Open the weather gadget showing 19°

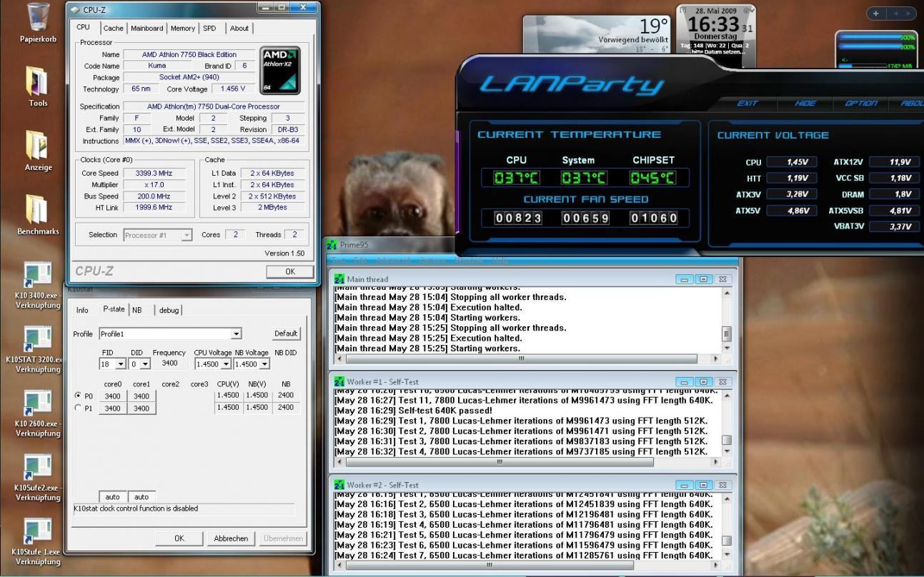tap(597, 35)
